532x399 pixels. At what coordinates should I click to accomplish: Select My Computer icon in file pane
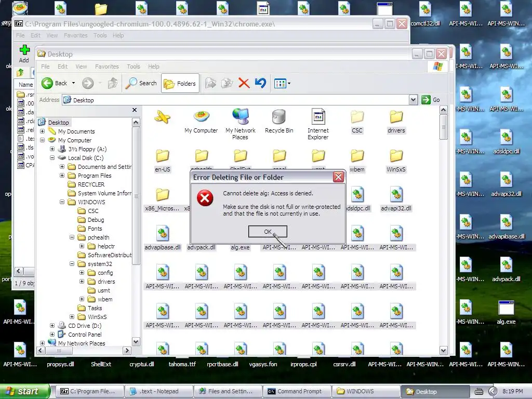pos(201,122)
